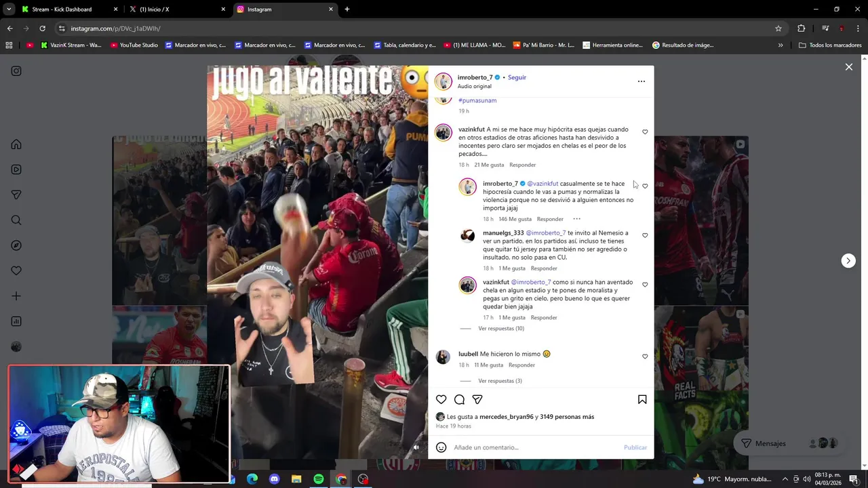Viewport: 868px width, 488px height.
Task: Open tab search dropdown arrow
Action: pos(9,9)
